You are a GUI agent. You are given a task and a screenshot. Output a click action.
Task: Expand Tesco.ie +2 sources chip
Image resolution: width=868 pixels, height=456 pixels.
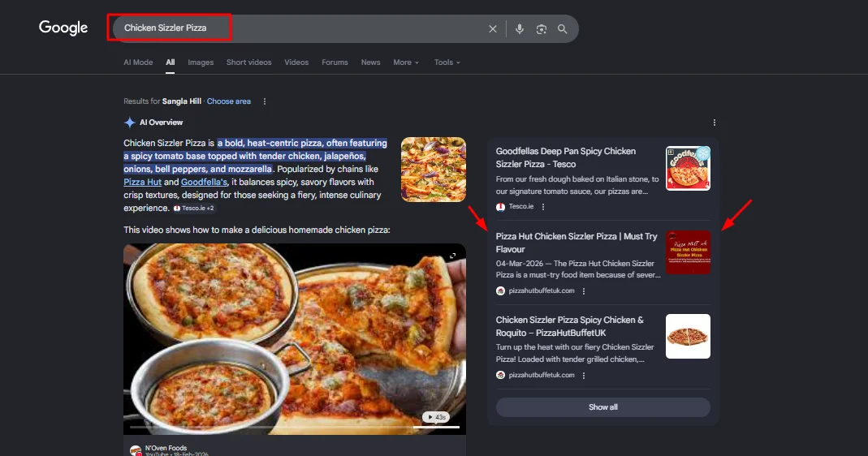click(194, 209)
